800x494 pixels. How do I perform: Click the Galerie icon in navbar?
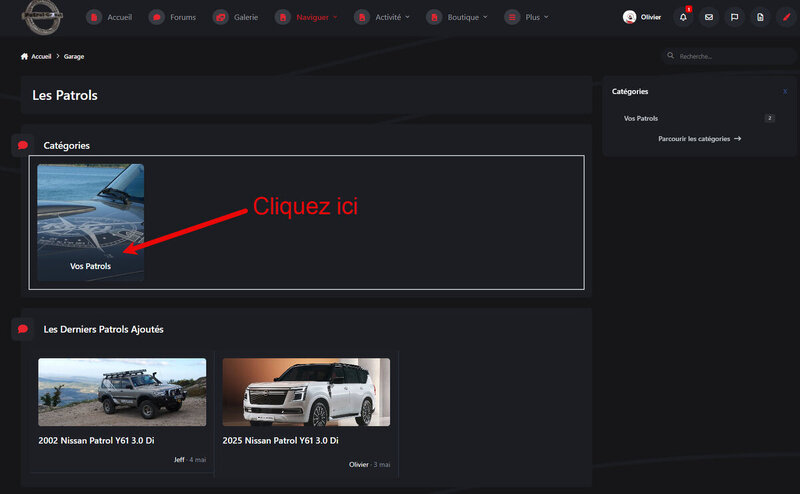[220, 17]
